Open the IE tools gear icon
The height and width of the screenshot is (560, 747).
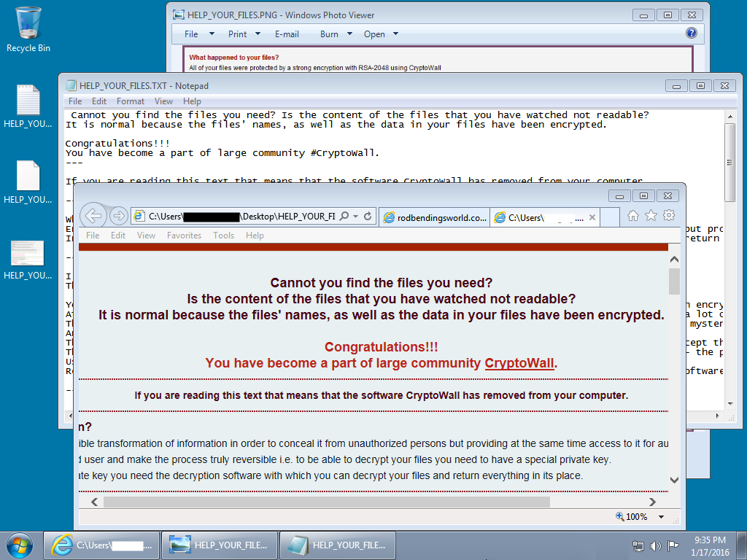668,216
